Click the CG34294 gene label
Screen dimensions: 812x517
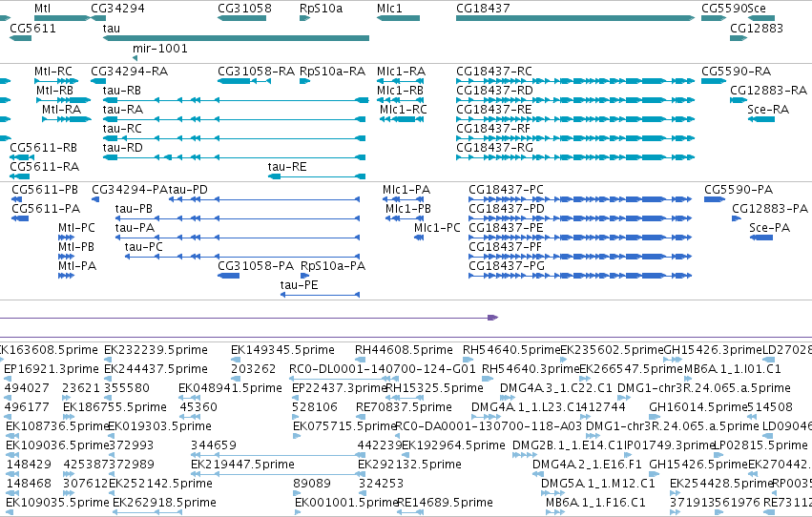117,9
